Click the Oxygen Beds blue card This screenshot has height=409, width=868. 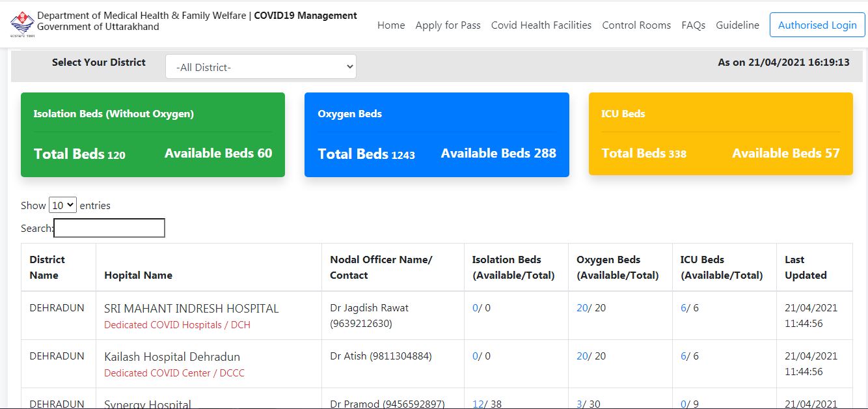(437, 135)
